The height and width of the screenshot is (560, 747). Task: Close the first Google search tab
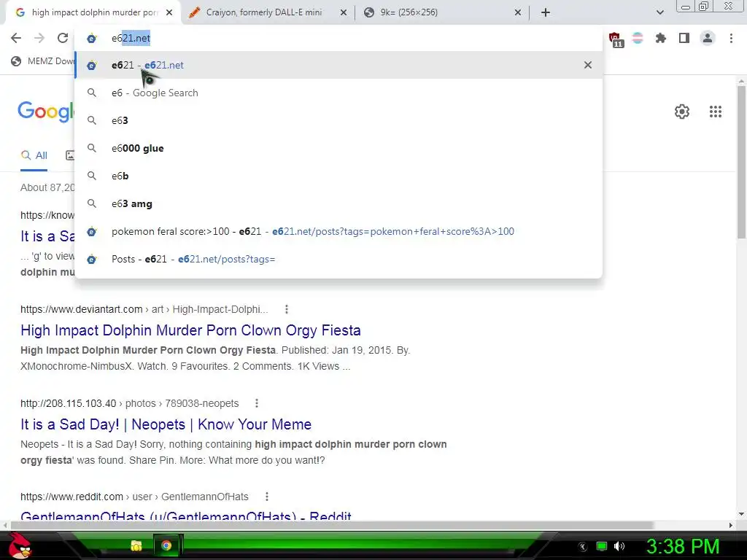169,12
